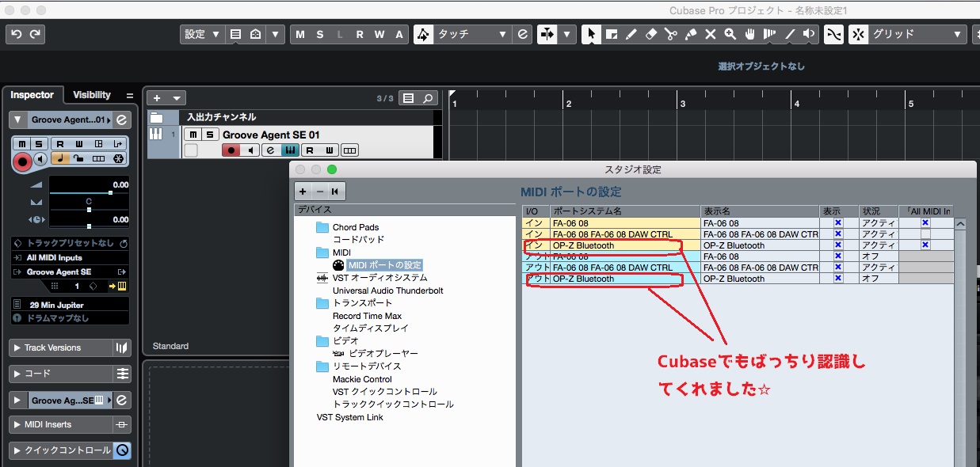
Task: Toggle Snap to Zero Crossing
Action: point(833,34)
